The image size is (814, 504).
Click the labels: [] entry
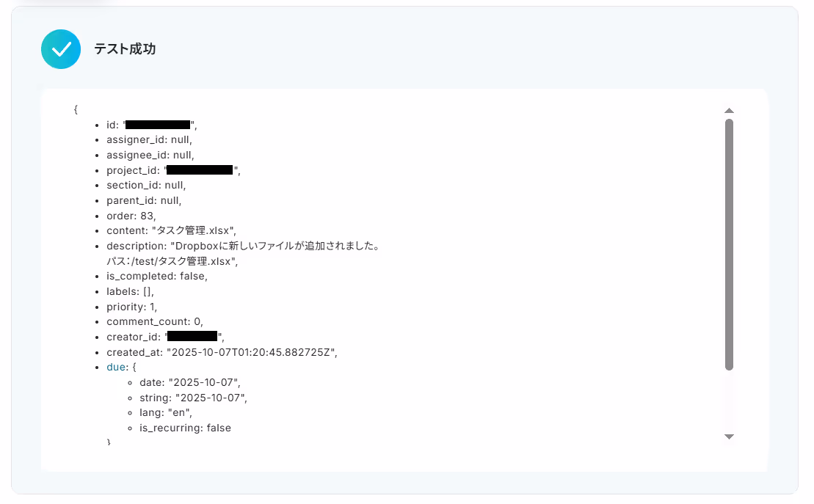click(x=131, y=292)
